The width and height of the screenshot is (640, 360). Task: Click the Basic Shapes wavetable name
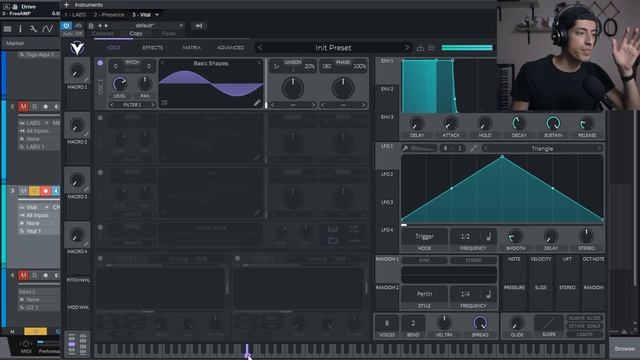point(211,63)
